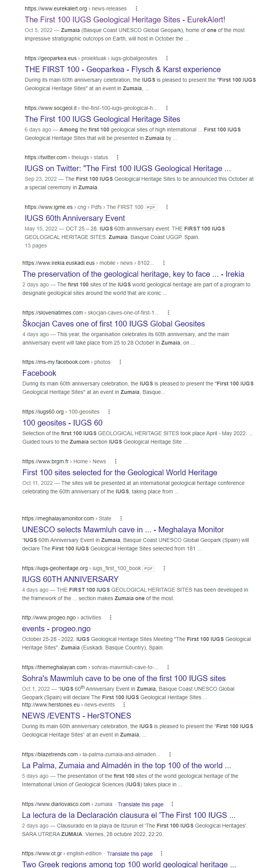Open 'Škocjan Caves one of first 100' result
The image size is (273, 868).
pos(113,324)
